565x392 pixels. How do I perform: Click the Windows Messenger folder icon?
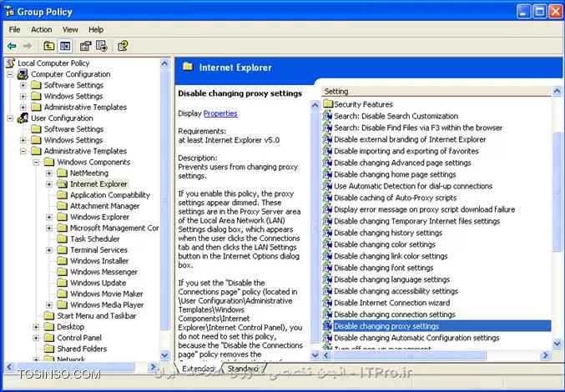coord(63,272)
